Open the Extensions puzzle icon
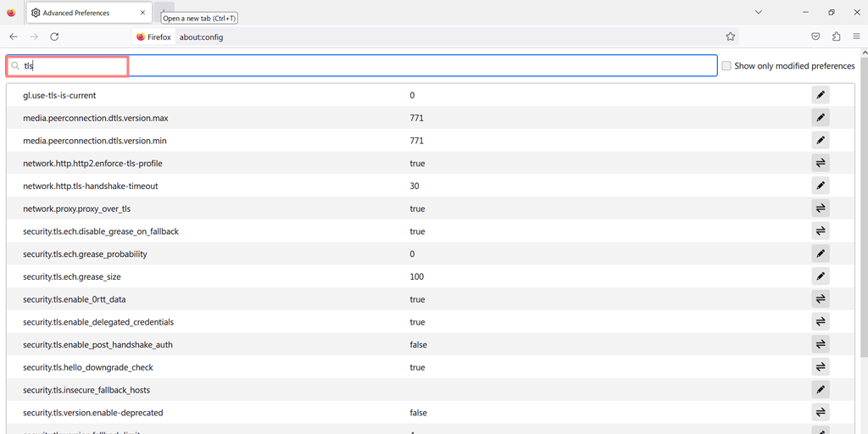The image size is (868, 434). pyautogui.click(x=836, y=37)
